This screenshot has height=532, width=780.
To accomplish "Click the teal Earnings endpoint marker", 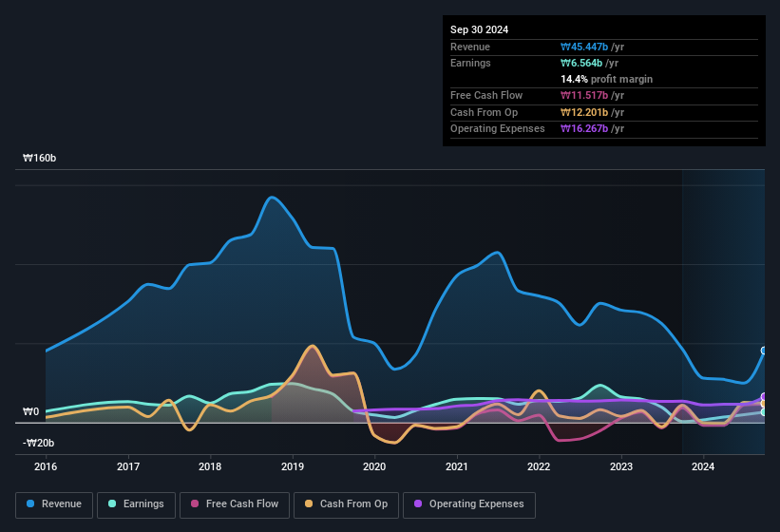I will coord(764,412).
